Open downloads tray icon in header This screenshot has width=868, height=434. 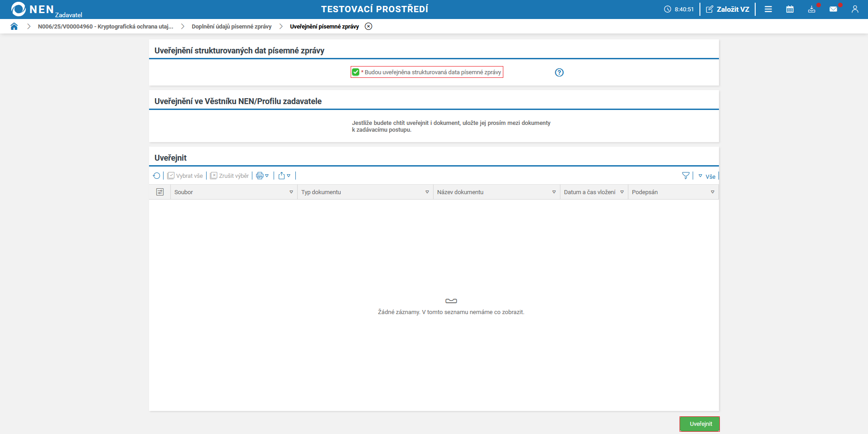tap(812, 9)
